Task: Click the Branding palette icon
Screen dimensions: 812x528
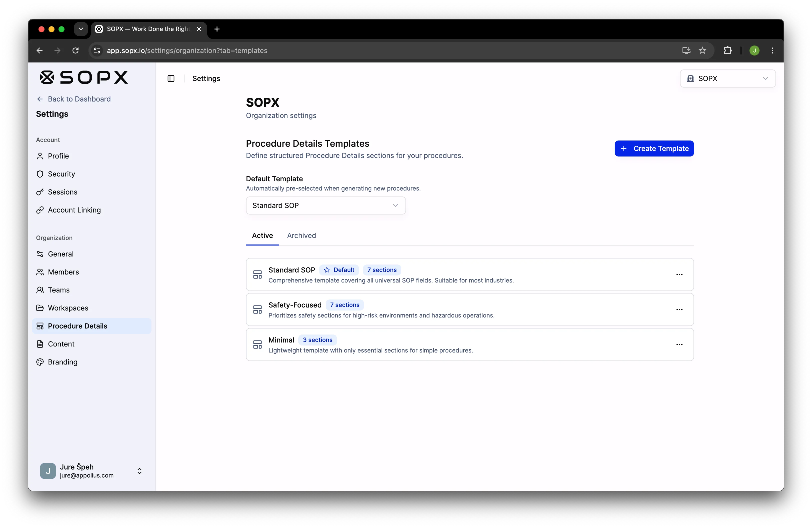Action: click(x=40, y=362)
